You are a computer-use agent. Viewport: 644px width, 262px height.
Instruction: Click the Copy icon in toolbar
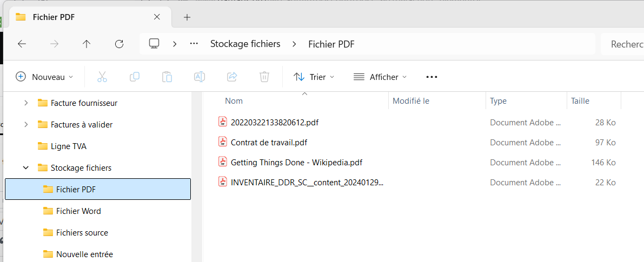pyautogui.click(x=135, y=77)
